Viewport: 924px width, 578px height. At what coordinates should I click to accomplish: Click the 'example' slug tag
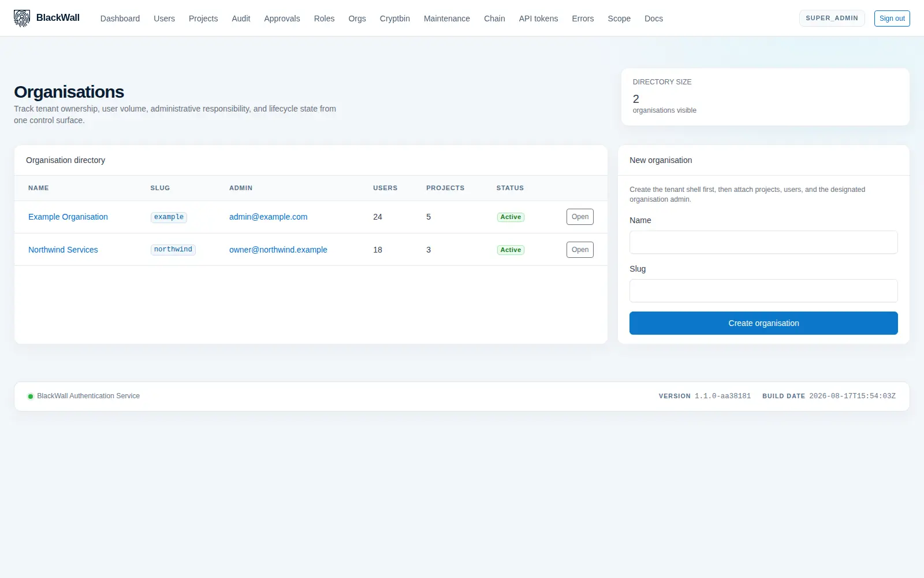pyautogui.click(x=169, y=217)
